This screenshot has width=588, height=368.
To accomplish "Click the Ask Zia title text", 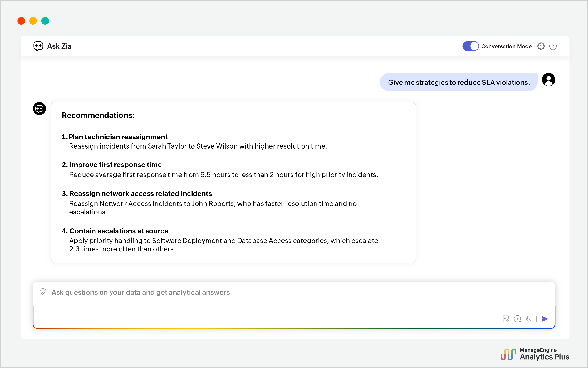I will (x=59, y=46).
